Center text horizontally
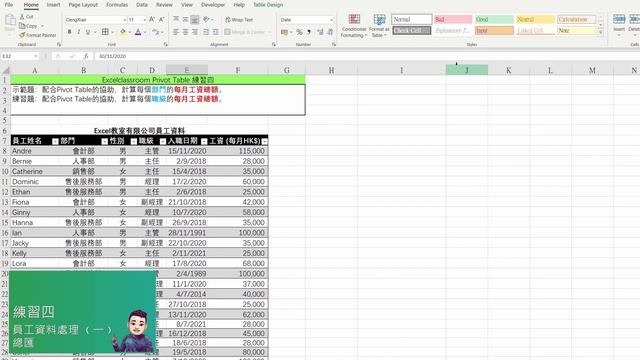 (x=185, y=32)
